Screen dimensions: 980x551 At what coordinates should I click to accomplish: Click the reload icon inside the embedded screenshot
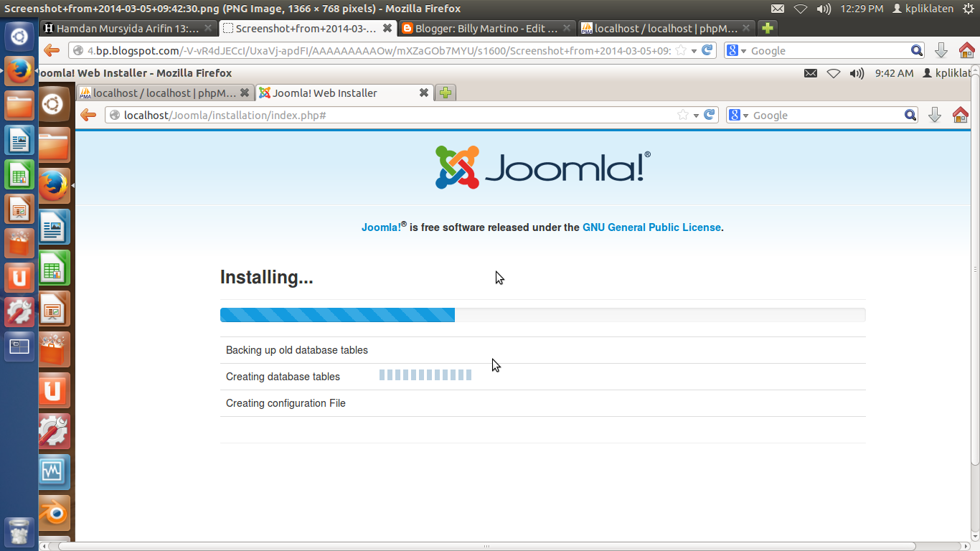click(710, 115)
